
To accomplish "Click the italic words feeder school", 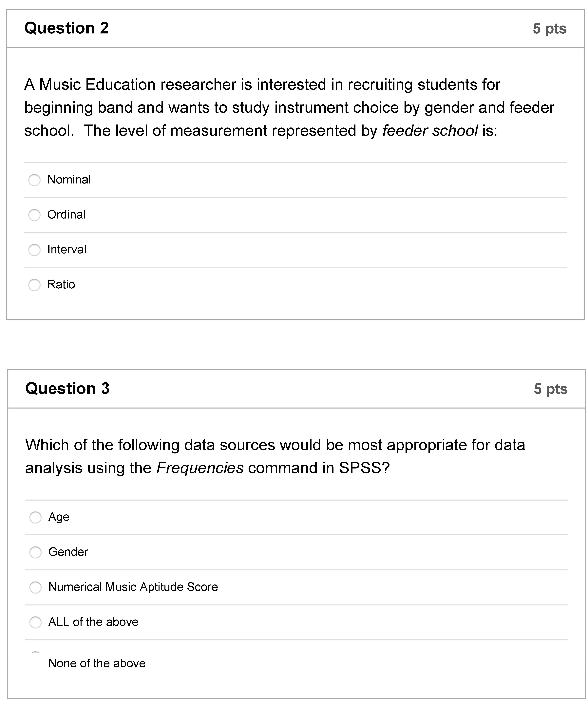I will [x=430, y=130].
